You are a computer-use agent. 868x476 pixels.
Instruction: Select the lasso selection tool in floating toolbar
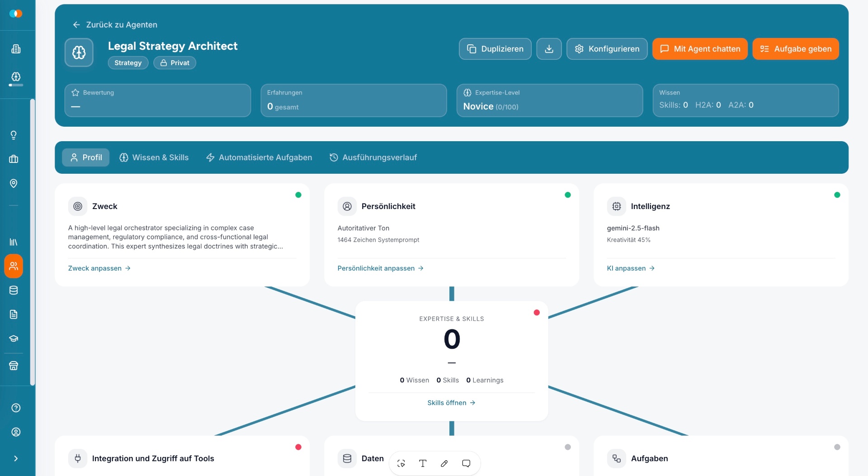[x=401, y=463]
